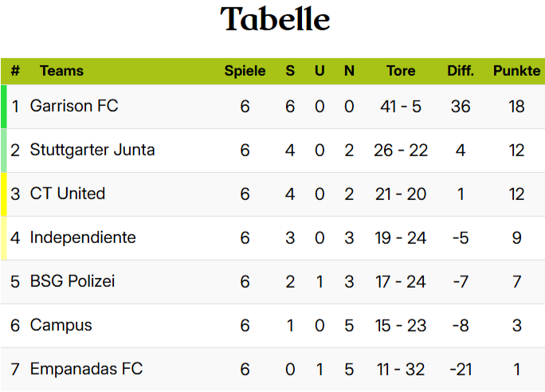
Task: Open the CT United team entry
Action: 68,194
